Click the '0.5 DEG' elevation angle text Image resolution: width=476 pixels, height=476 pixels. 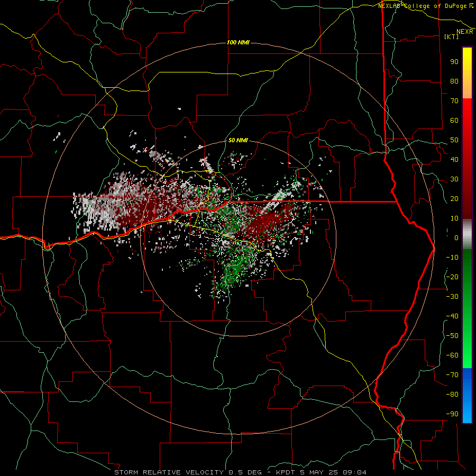(245, 472)
